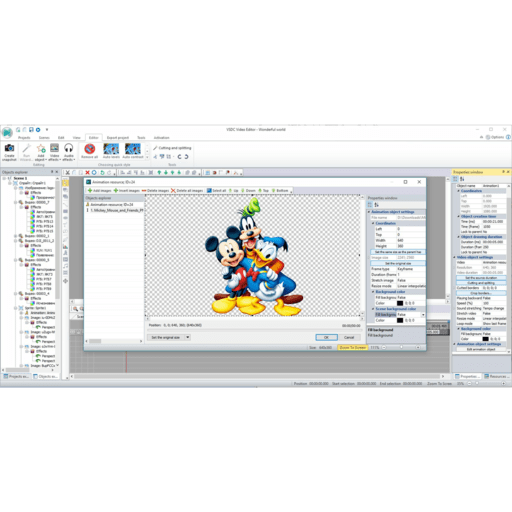Switch to Resources tab at bottom right

[496, 376]
